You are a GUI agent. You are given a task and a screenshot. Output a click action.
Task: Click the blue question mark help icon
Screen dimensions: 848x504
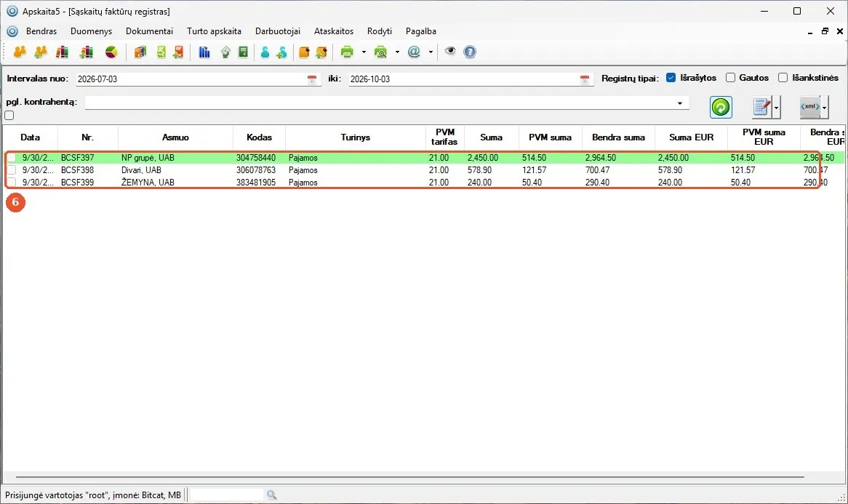click(x=470, y=52)
